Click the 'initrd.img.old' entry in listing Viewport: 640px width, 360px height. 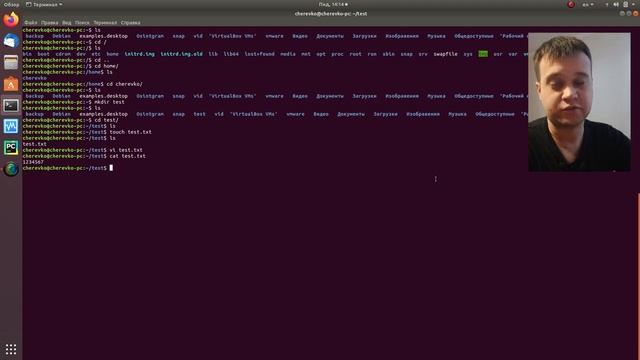click(x=181, y=54)
